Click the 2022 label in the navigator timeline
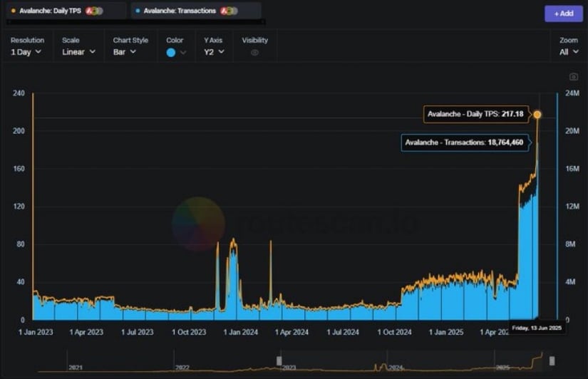This screenshot has height=379, width=588. (x=182, y=368)
